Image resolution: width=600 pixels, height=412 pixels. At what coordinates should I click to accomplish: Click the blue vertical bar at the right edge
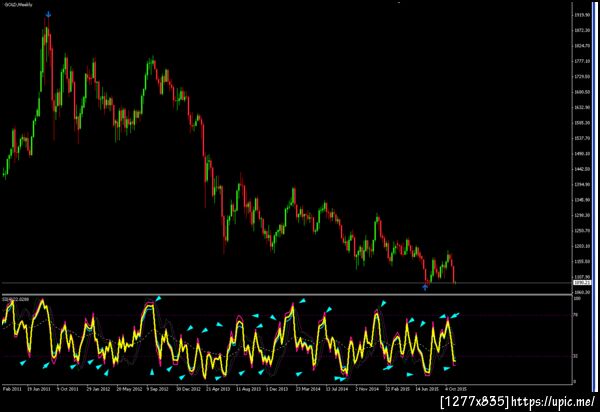pyautogui.click(x=593, y=197)
